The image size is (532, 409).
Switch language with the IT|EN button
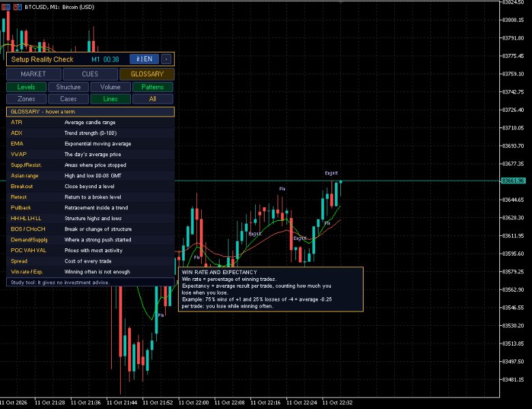[144, 59]
